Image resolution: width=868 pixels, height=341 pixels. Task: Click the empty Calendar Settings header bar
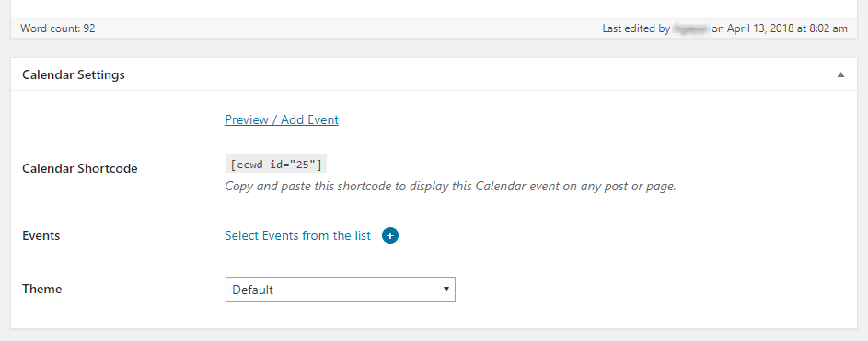click(476, 74)
